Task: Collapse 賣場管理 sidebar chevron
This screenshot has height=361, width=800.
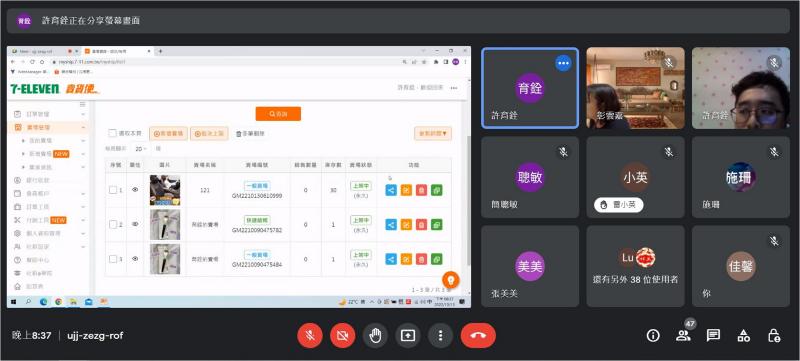Action: tap(83, 127)
